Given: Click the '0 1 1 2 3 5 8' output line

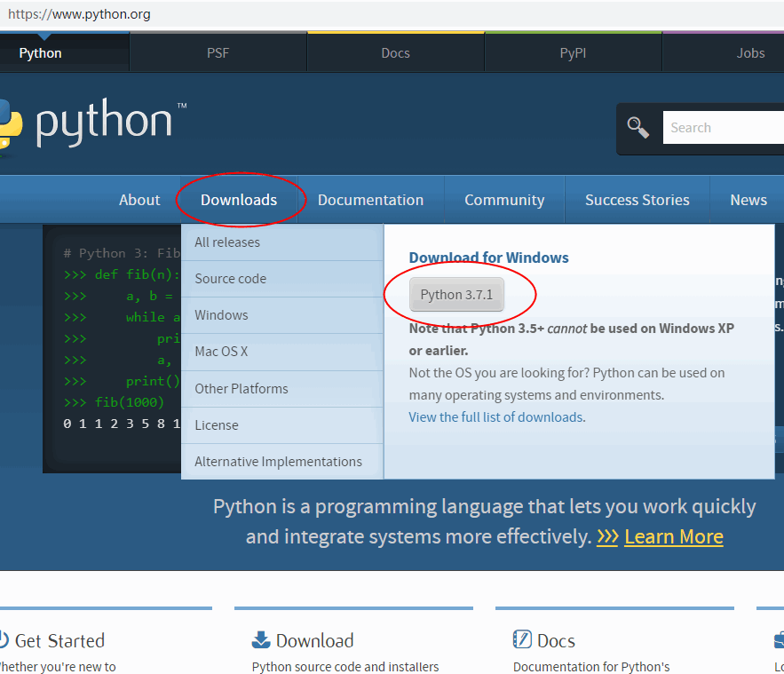Looking at the screenshot, I should [122, 424].
